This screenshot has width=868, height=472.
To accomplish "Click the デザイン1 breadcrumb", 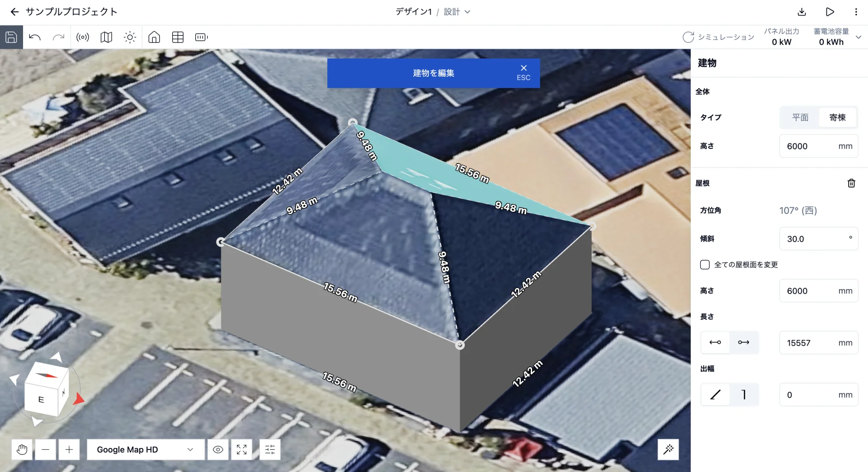I will point(414,12).
